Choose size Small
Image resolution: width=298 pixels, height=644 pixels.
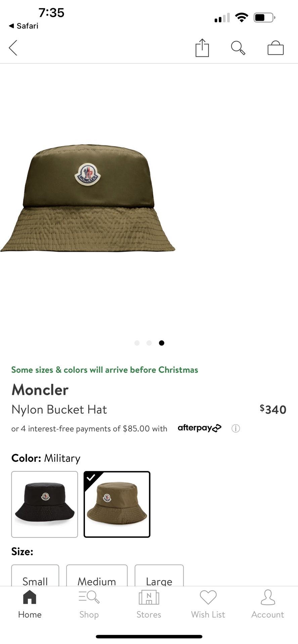click(35, 576)
